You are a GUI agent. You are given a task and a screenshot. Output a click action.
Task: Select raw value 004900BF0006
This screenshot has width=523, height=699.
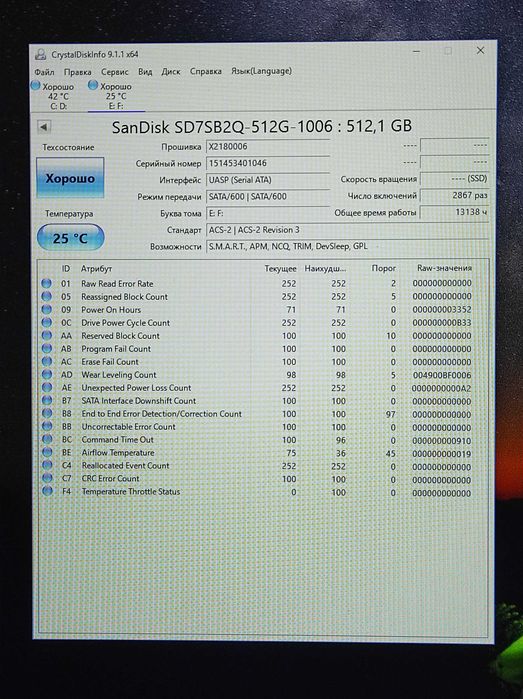pos(442,375)
